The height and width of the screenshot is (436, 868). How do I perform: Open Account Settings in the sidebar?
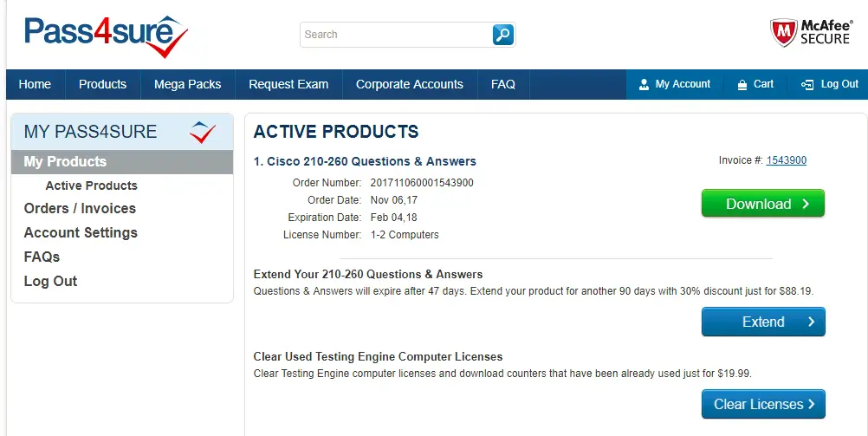tap(81, 232)
